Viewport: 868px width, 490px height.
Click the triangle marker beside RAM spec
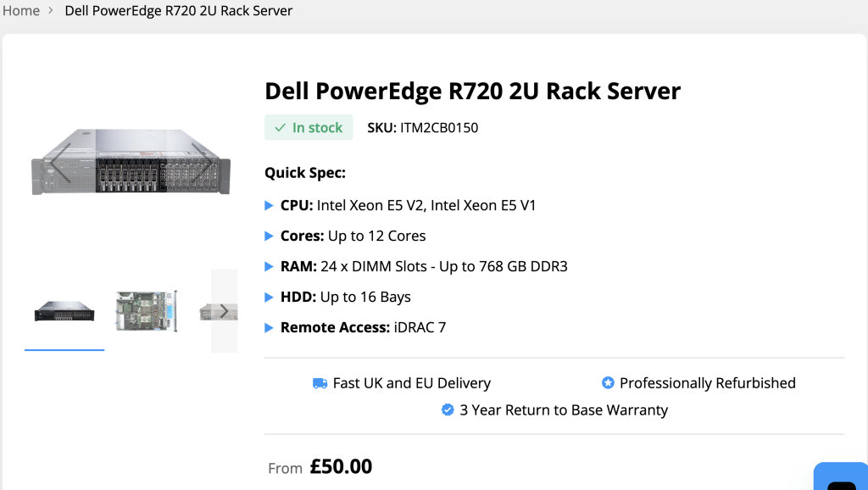pyautogui.click(x=270, y=266)
